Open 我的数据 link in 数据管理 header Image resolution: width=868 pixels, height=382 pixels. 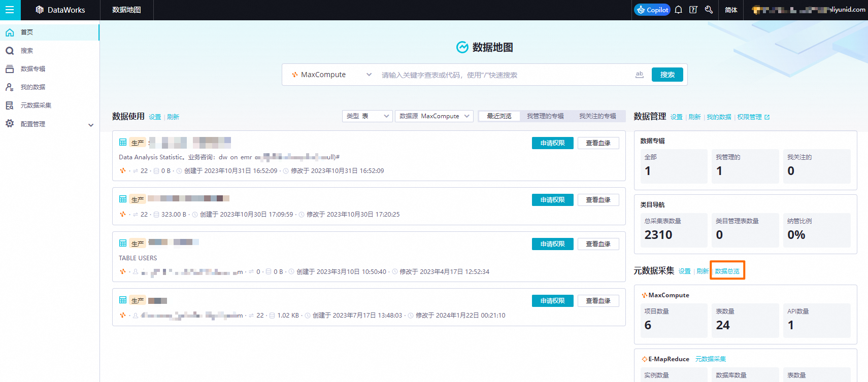(719, 117)
